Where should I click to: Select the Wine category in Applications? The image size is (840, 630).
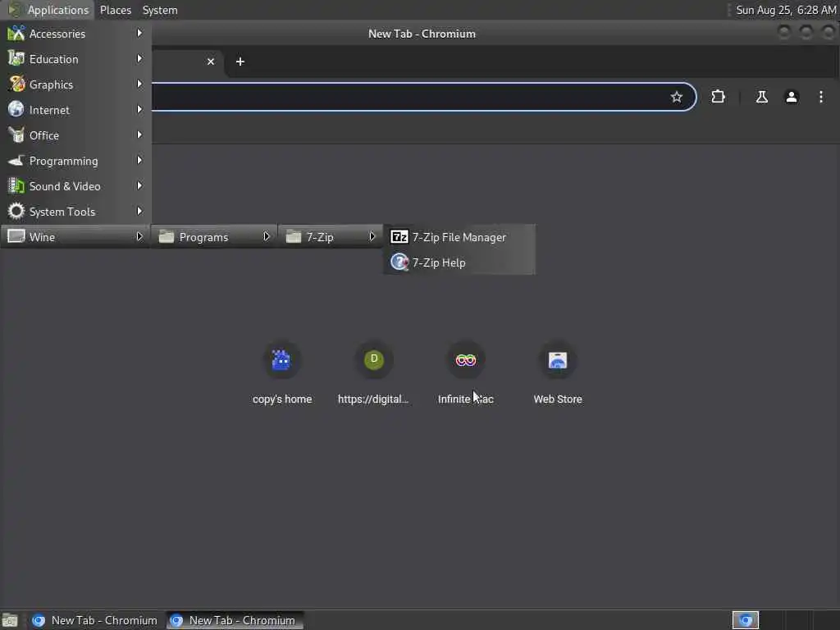75,237
